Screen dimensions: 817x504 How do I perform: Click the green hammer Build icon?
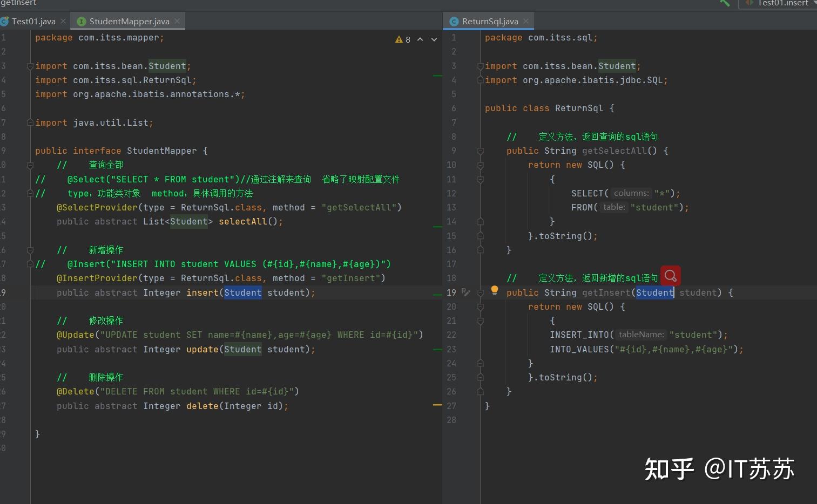pos(724,4)
